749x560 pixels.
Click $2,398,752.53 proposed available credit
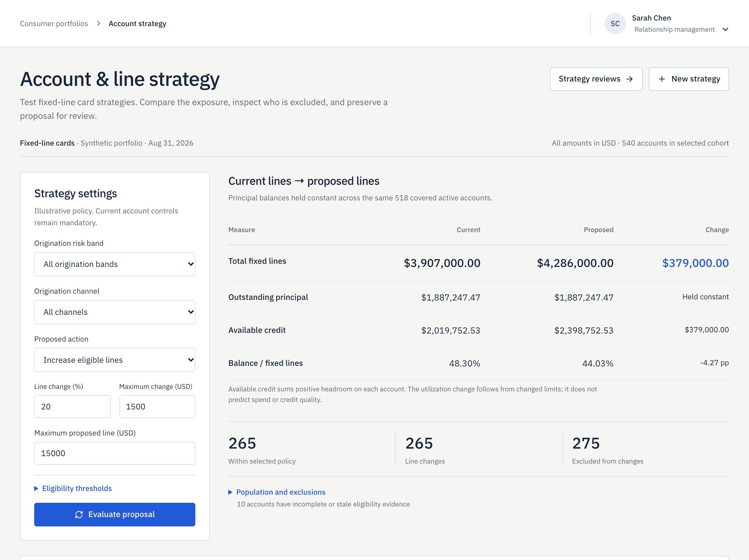[584, 331]
